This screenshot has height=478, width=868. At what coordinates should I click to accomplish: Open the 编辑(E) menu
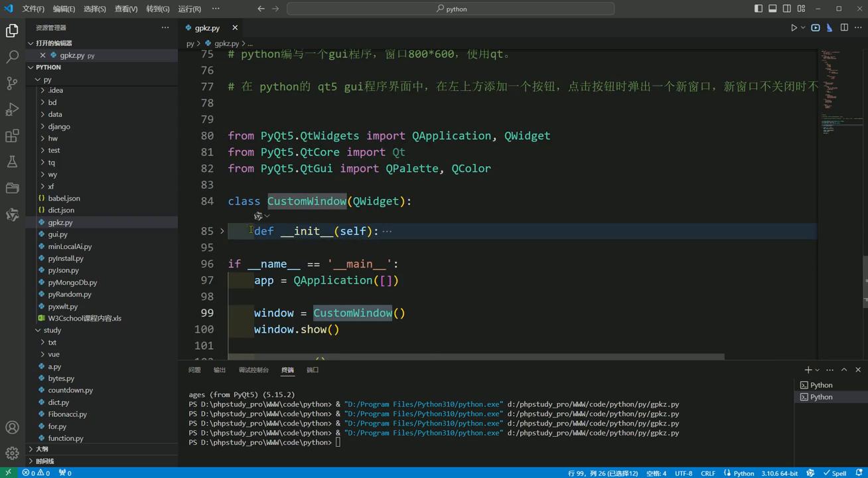[x=64, y=9]
